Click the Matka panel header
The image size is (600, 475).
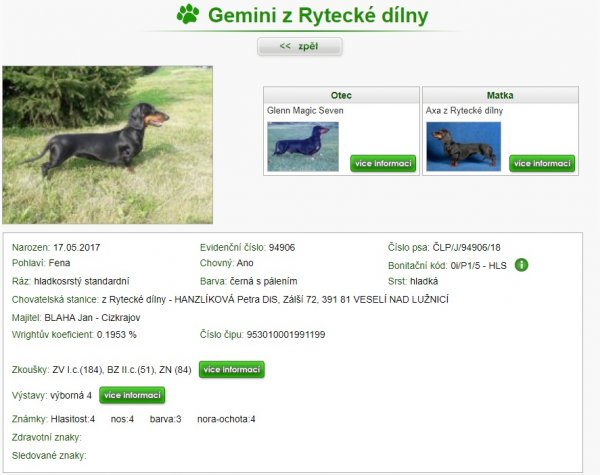500,95
